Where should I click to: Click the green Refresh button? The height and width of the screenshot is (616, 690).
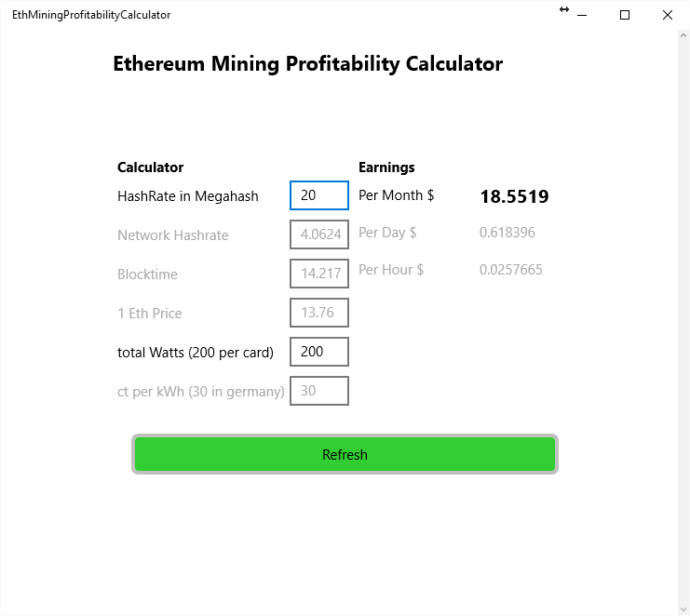click(345, 454)
